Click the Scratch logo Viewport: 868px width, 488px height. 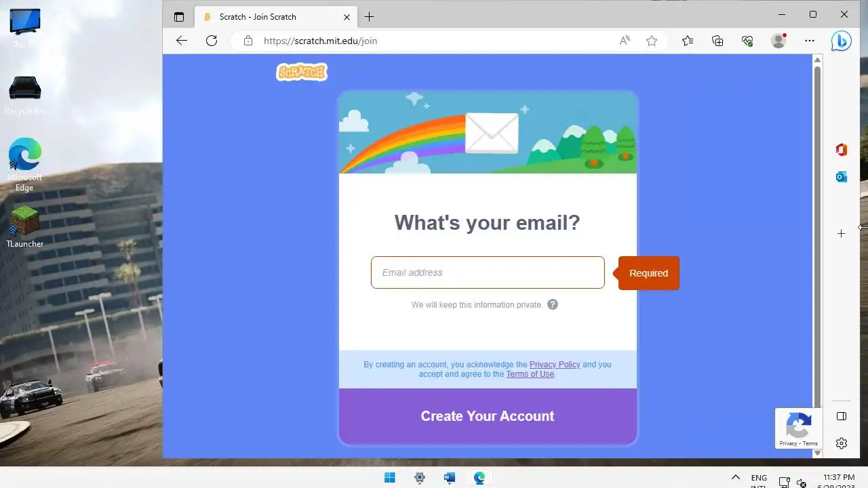(x=302, y=72)
